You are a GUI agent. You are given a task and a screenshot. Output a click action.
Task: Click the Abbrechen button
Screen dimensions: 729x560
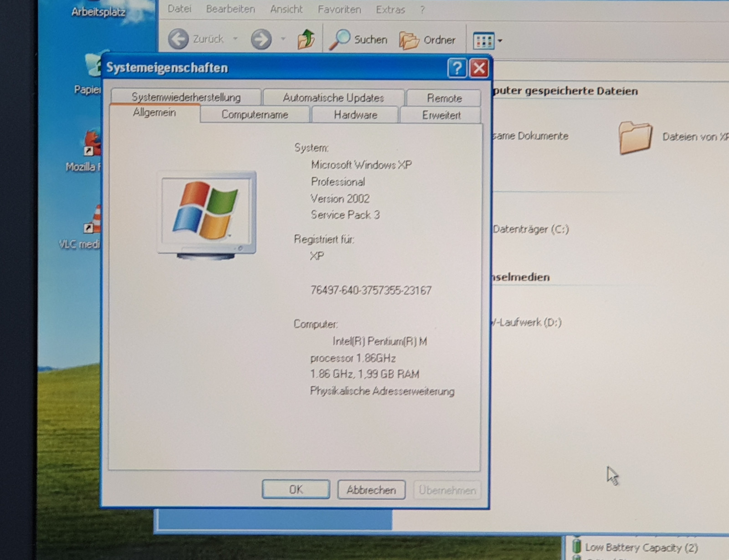point(371,490)
